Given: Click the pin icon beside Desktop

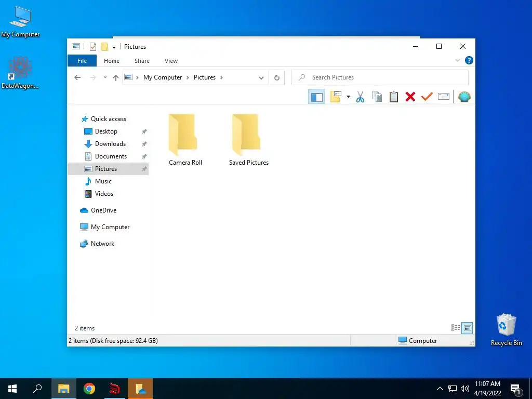Looking at the screenshot, I should pyautogui.click(x=144, y=131).
